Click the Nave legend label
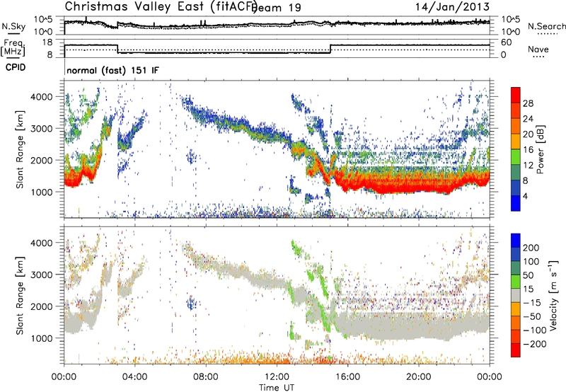 coord(538,49)
